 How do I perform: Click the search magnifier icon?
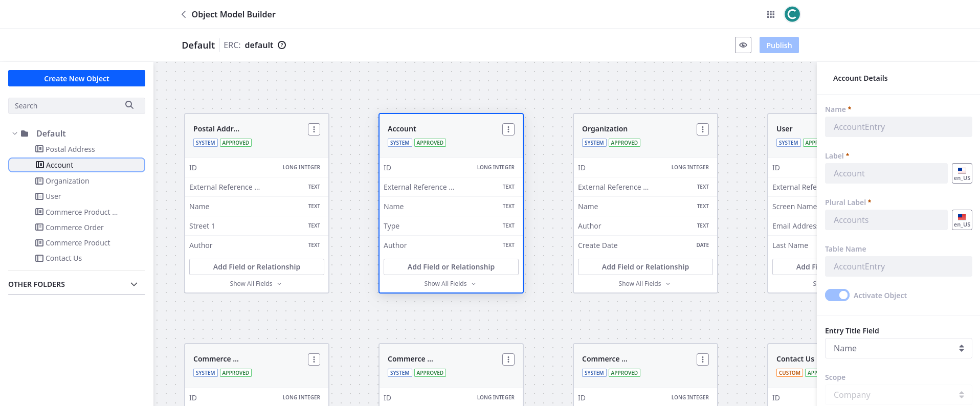[x=129, y=105]
